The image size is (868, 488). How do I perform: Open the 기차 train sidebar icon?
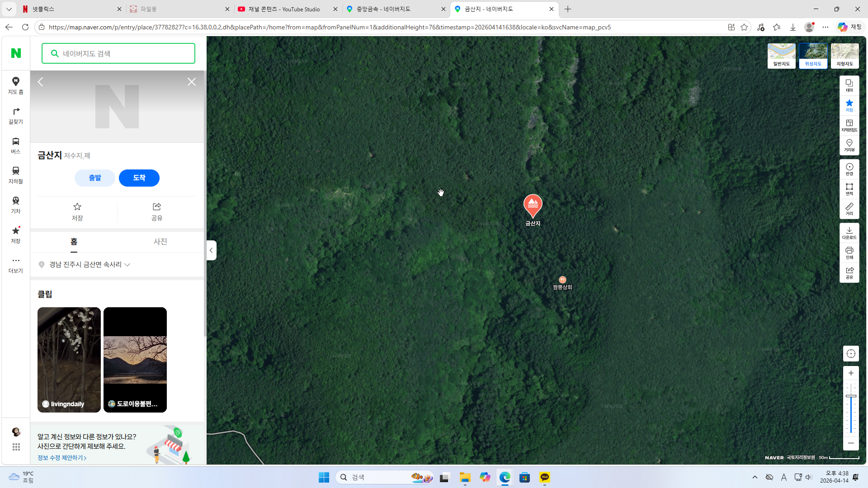pos(16,205)
